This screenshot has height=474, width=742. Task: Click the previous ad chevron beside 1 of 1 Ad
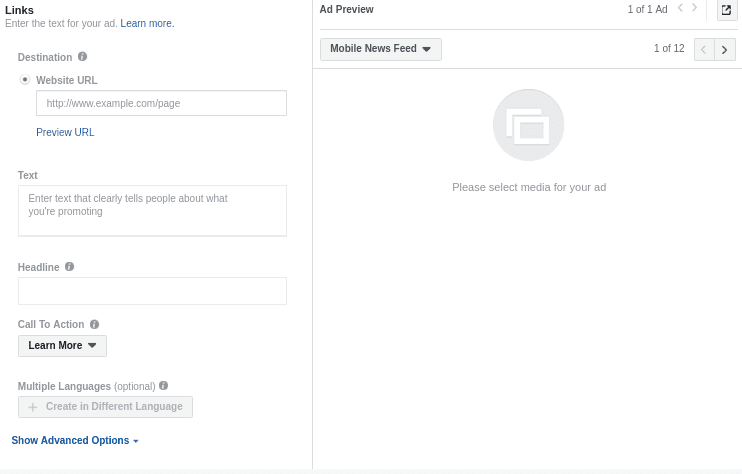(x=680, y=8)
